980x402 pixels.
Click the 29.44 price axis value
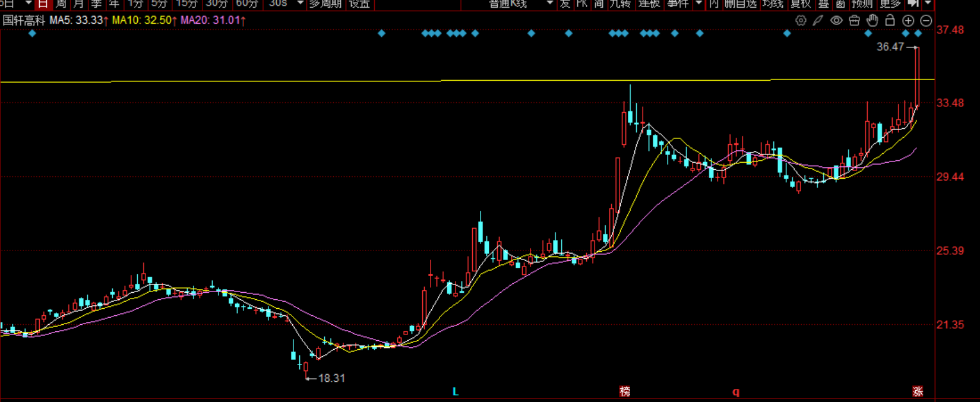pos(950,177)
